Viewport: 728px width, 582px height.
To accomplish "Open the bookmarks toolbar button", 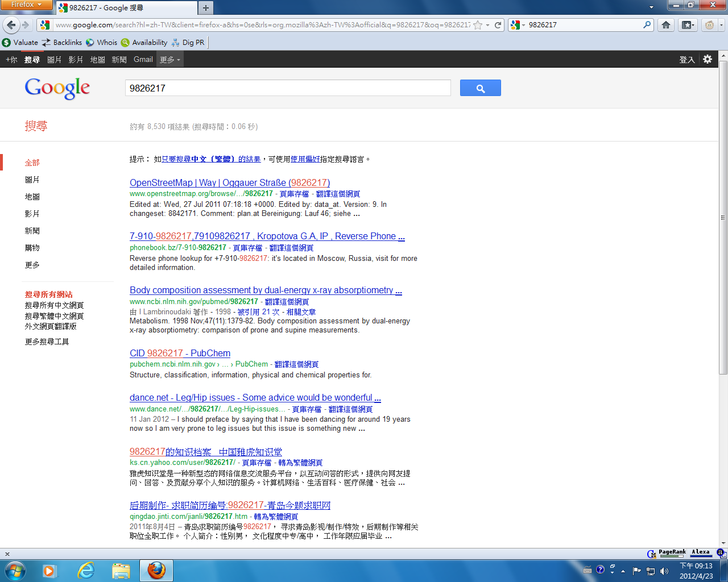I will [x=688, y=25].
